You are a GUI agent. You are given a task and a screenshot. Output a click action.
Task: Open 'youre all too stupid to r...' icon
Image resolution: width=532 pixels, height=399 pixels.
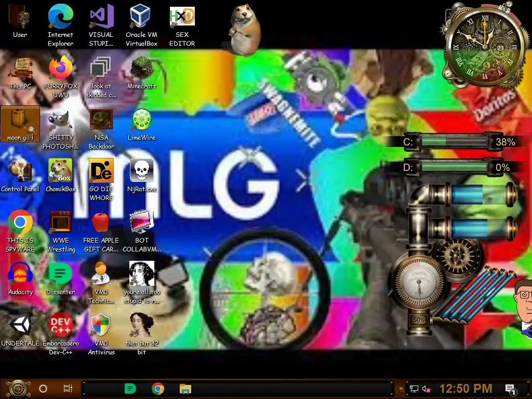141,283
